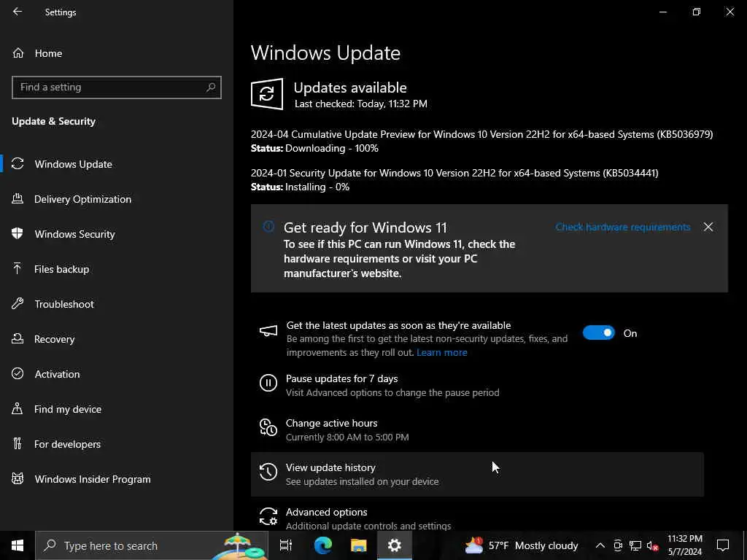Image resolution: width=747 pixels, height=560 pixels.
Task: Open the Find my device page
Action: coord(117,409)
